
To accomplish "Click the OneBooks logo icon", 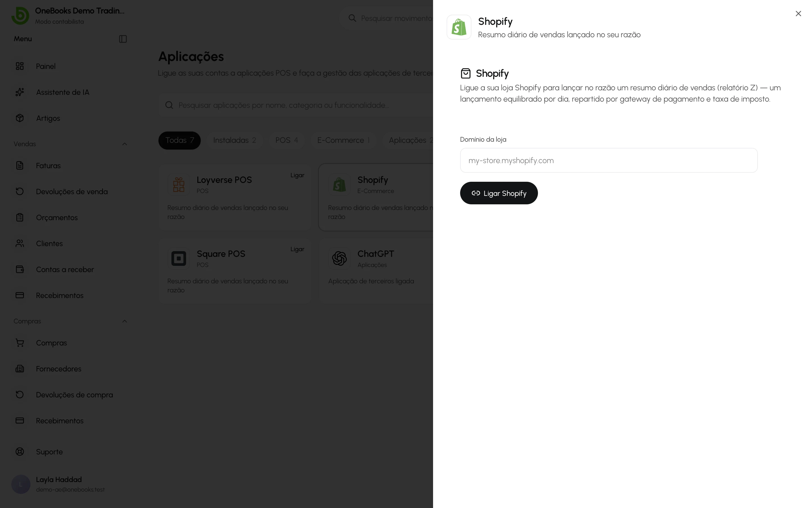I will tap(20, 16).
